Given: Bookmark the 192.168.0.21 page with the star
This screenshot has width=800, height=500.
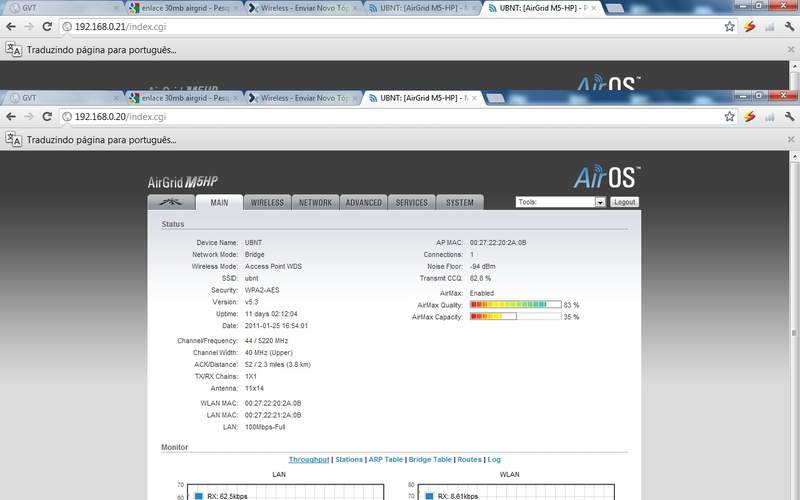Looking at the screenshot, I should (x=730, y=27).
